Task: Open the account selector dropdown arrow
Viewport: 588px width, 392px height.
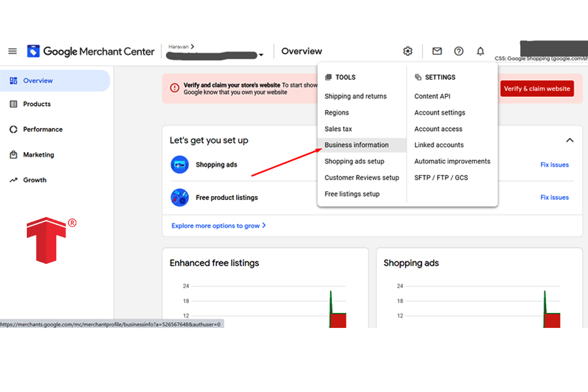Action: pyautogui.click(x=261, y=55)
